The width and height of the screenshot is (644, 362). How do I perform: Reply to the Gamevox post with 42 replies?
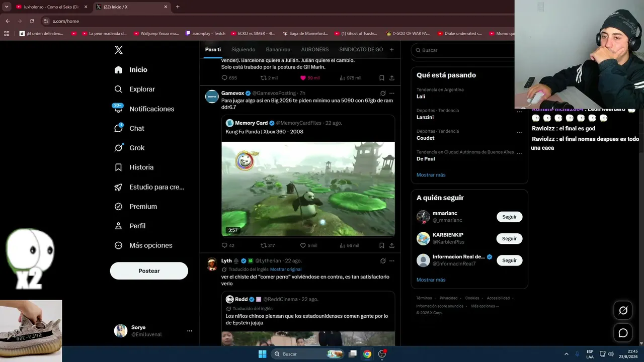(x=228, y=245)
